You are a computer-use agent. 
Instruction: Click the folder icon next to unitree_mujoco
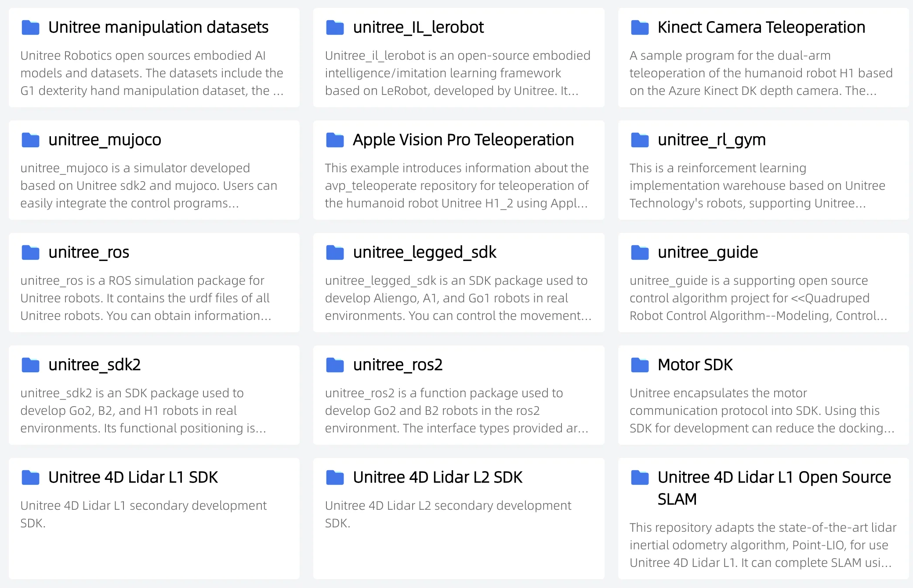point(30,140)
